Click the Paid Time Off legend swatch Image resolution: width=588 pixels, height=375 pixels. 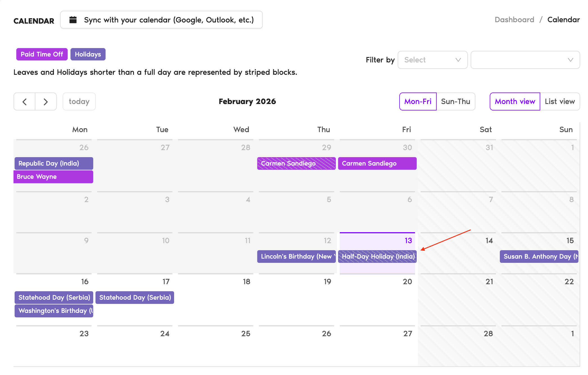click(42, 54)
